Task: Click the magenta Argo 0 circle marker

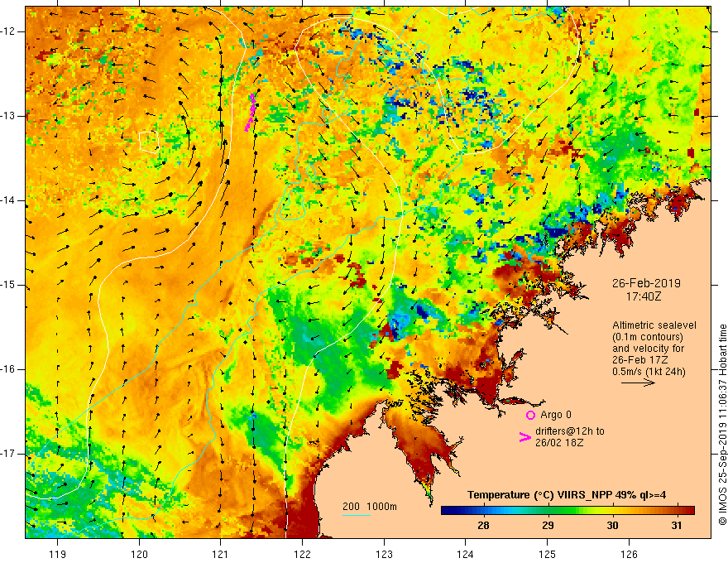Action: (x=530, y=415)
